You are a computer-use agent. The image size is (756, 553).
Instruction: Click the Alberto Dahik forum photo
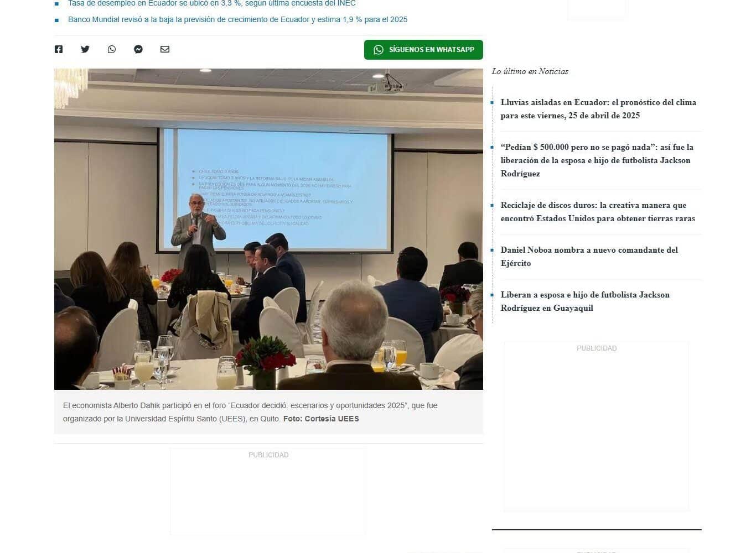[268, 229]
